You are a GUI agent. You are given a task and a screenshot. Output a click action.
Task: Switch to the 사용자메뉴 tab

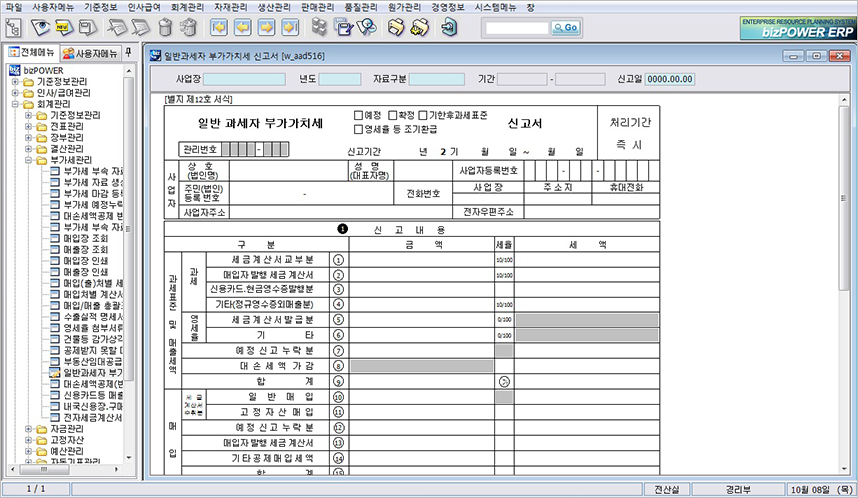click(90, 53)
